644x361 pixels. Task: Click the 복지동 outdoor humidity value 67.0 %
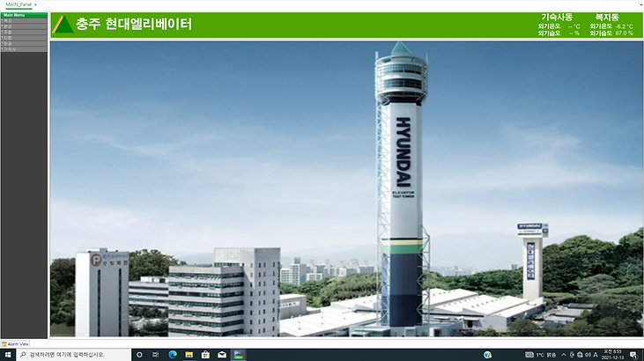pos(625,33)
